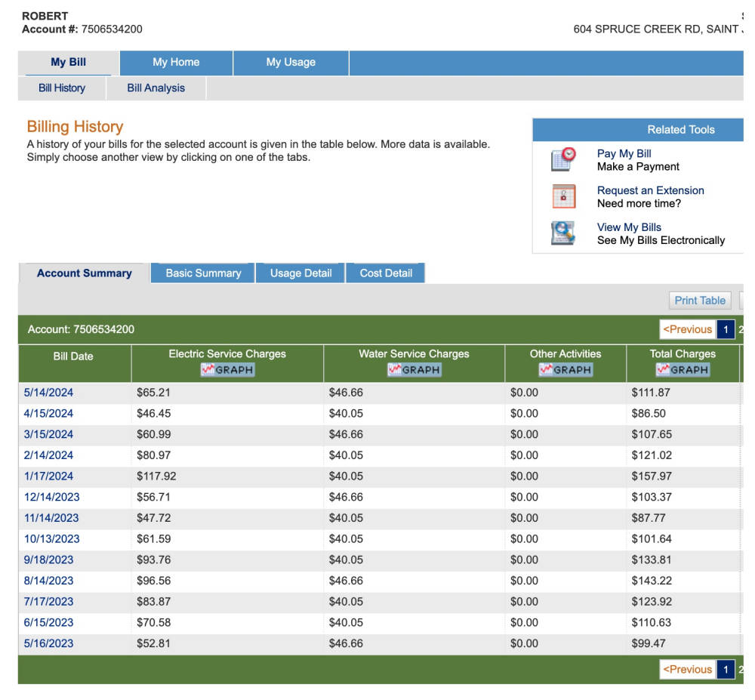
Task: Click the Request an Extension calendar icon
Action: 563,196
